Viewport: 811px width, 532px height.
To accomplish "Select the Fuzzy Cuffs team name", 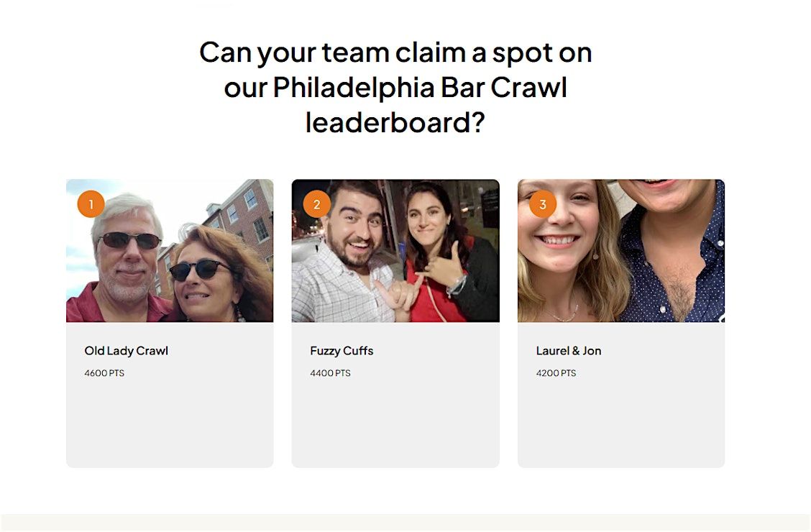I will pyautogui.click(x=342, y=351).
